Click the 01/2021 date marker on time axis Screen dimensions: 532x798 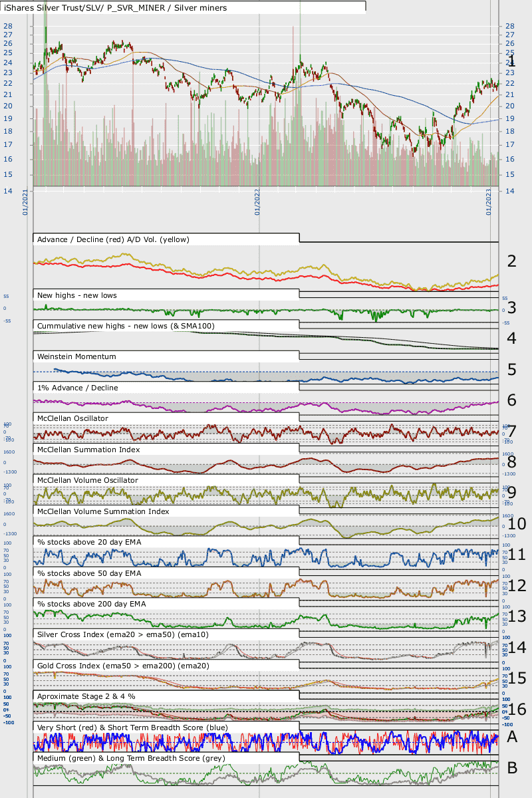click(25, 201)
